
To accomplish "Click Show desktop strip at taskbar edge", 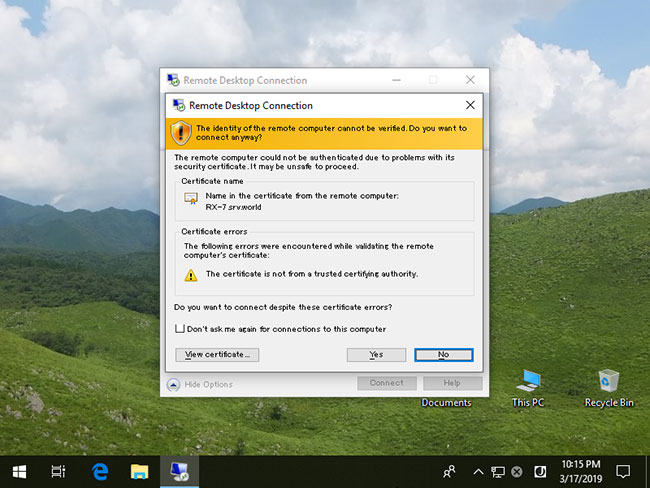I will point(647,471).
